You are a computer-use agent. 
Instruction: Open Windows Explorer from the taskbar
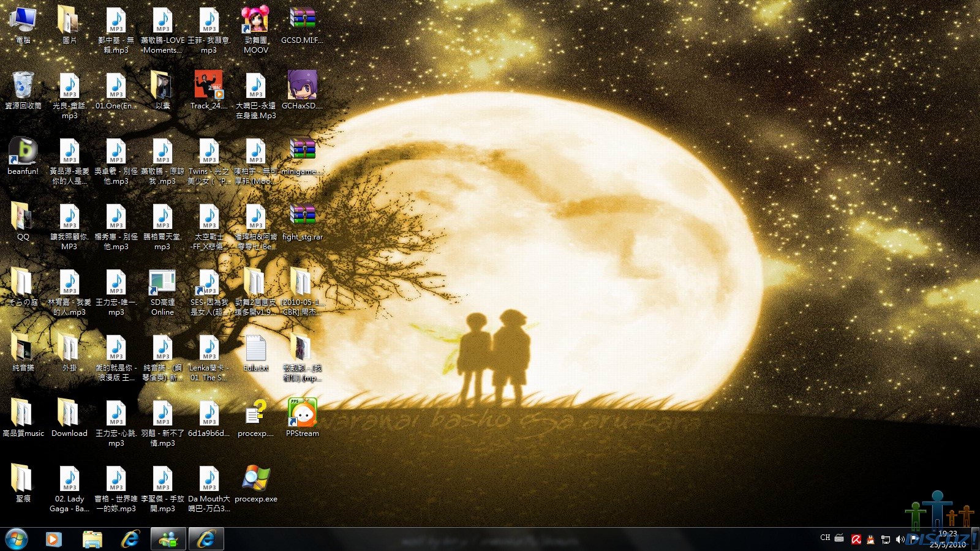[x=92, y=539]
